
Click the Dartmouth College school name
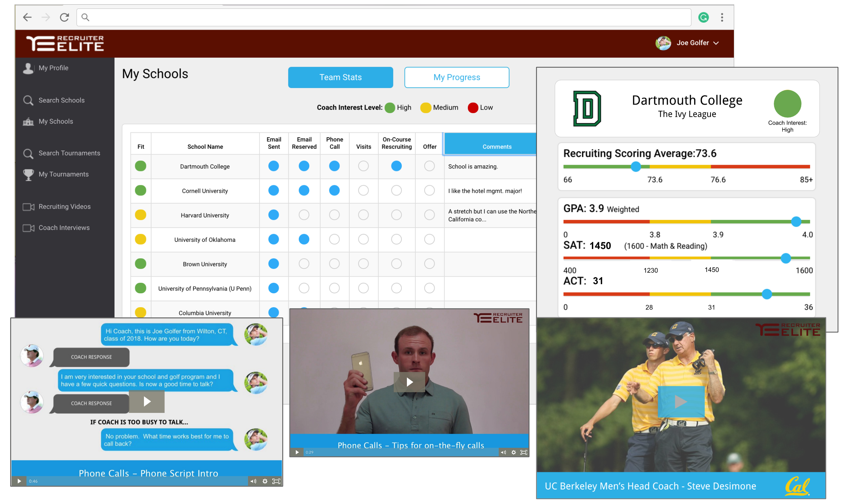tap(205, 166)
